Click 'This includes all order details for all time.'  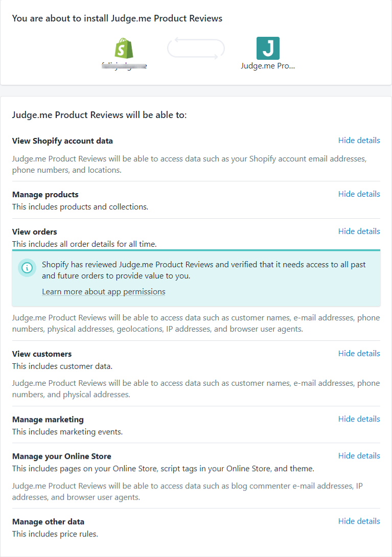(84, 244)
